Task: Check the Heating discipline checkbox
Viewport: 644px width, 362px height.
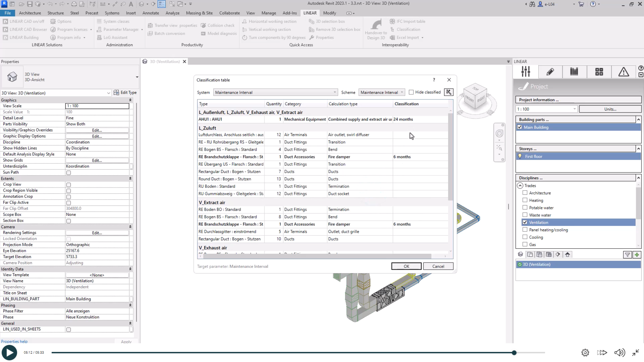Action: tap(525, 200)
